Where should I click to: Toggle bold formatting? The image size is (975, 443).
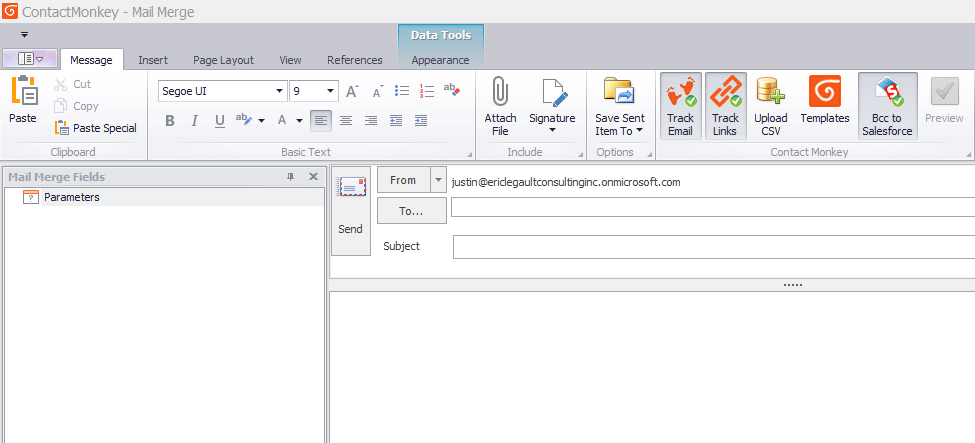(170, 121)
